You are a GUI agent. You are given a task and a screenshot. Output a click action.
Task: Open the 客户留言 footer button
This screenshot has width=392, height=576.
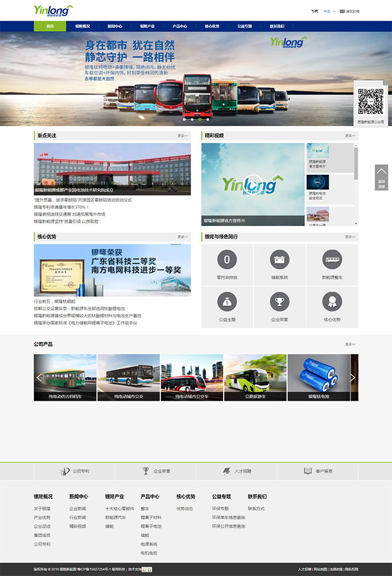(318, 471)
